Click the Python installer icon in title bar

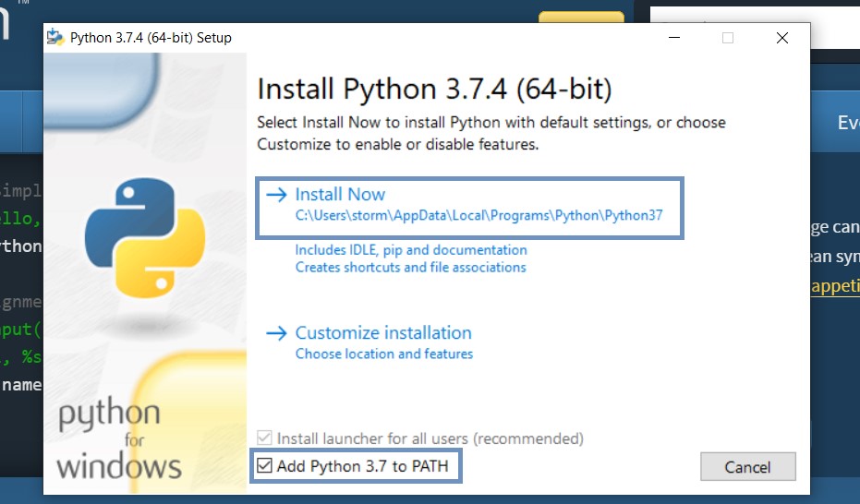pyautogui.click(x=56, y=37)
